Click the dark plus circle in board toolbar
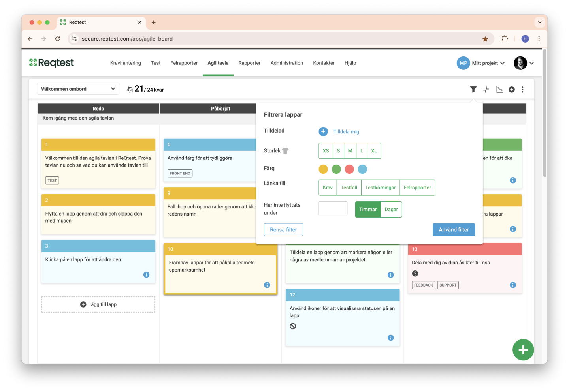The width and height of the screenshot is (569, 392). coord(512,90)
